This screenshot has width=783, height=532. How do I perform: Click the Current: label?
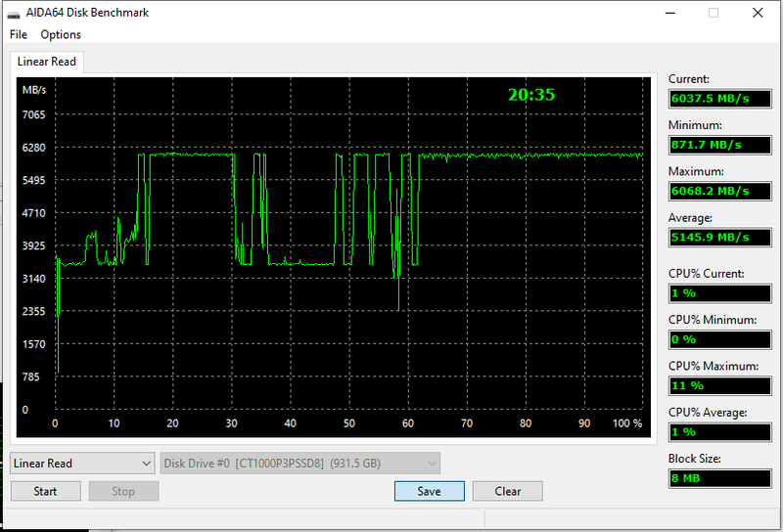(x=689, y=79)
